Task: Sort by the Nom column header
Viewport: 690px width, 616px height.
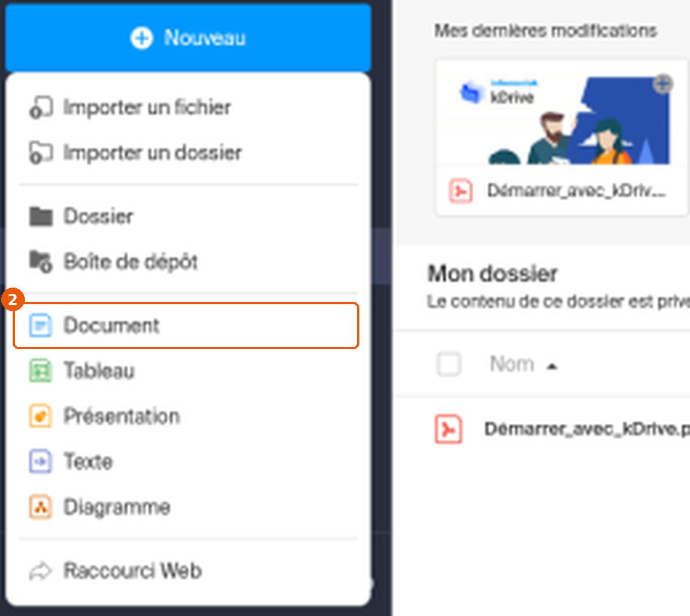Action: click(x=512, y=364)
